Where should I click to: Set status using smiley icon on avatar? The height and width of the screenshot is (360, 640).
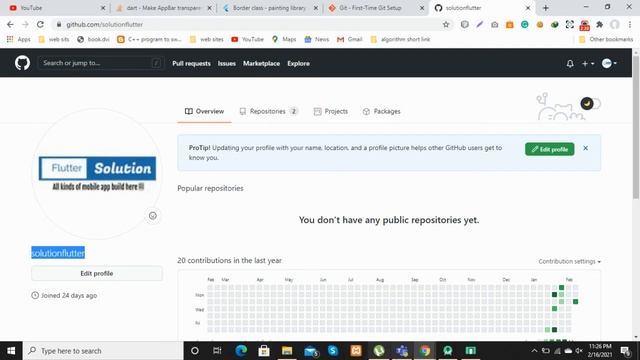[x=153, y=216]
